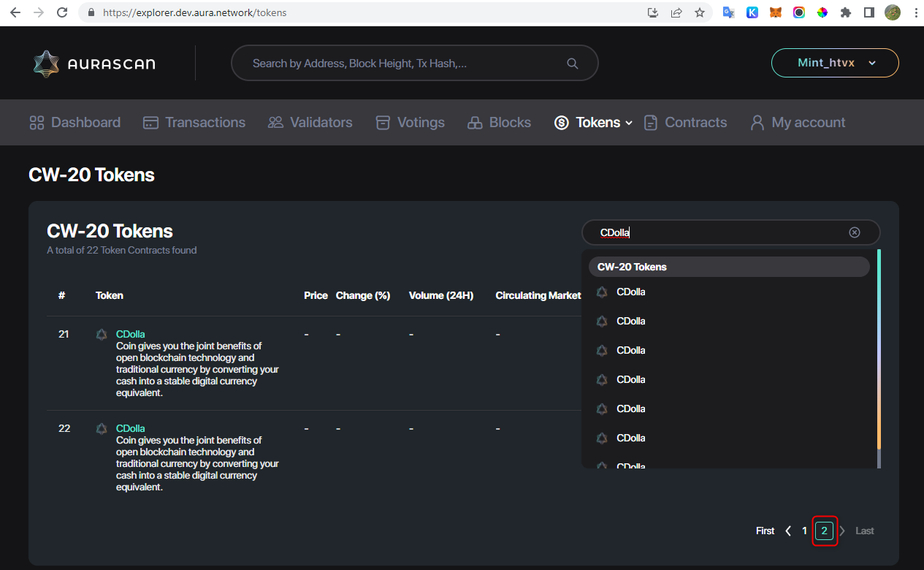
Task: Click the Change (%) column header
Action: (x=363, y=296)
